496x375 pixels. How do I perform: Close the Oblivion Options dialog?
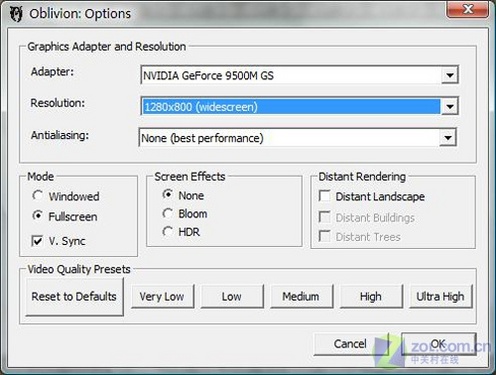(x=468, y=9)
